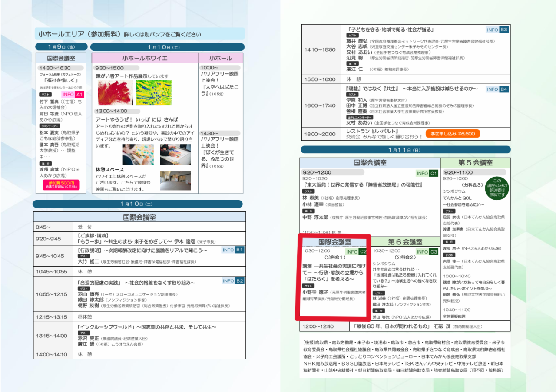
Task: Click the 休憩スペース room photo
Action: pos(175,181)
